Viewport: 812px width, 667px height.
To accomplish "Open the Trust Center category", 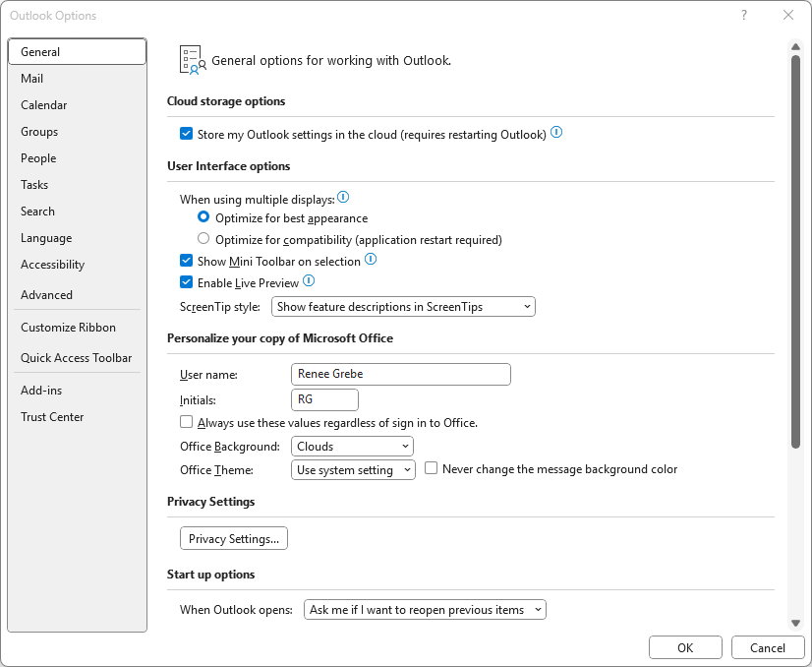I will (x=52, y=417).
